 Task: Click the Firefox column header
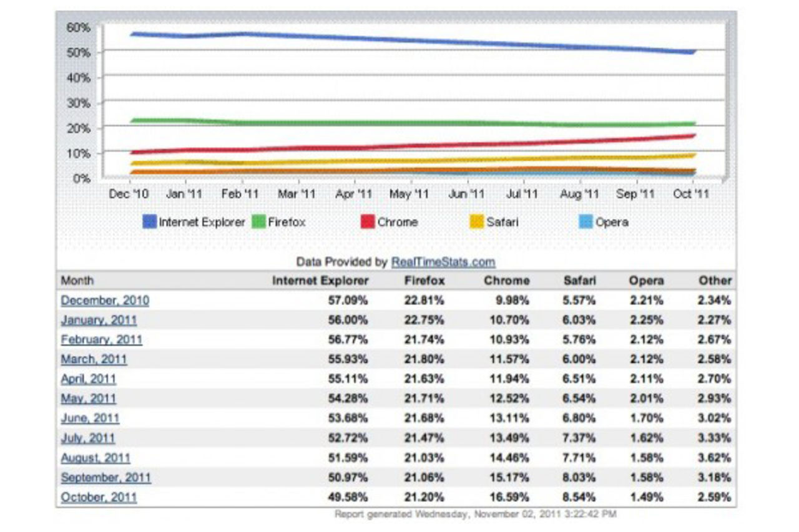tap(424, 280)
